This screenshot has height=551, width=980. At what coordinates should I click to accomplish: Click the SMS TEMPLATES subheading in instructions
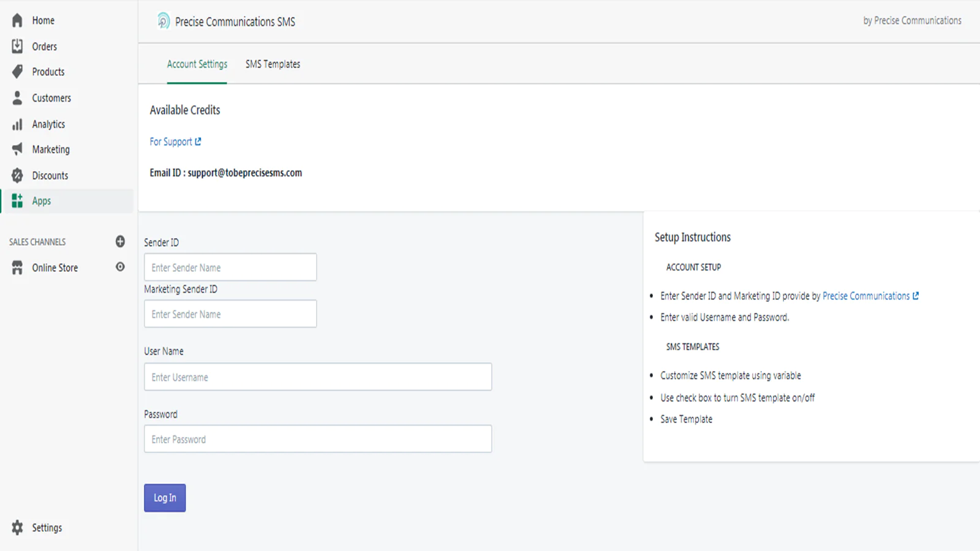693,347
